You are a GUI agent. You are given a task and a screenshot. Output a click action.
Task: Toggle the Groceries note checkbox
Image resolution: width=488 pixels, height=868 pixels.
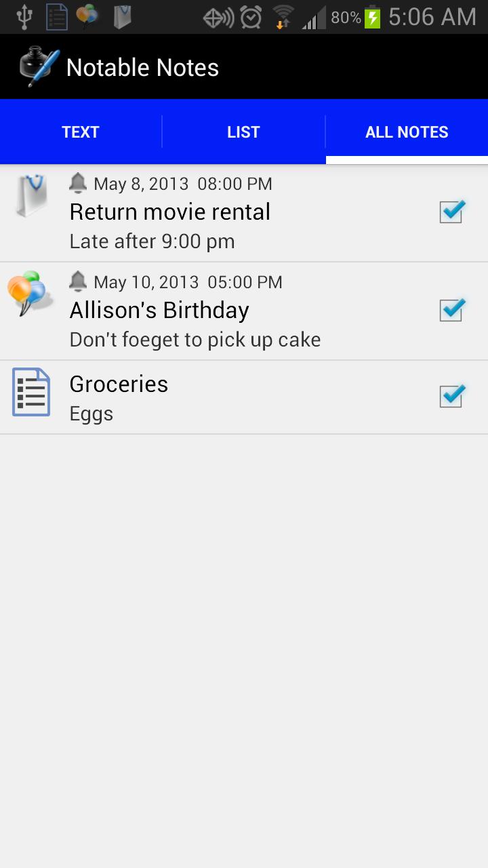451,396
